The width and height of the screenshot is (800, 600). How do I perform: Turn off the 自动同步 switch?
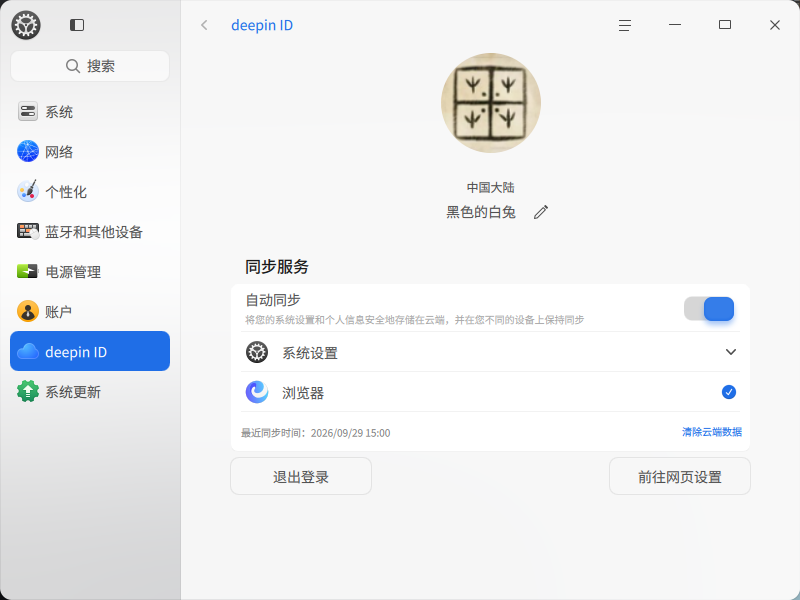709,309
